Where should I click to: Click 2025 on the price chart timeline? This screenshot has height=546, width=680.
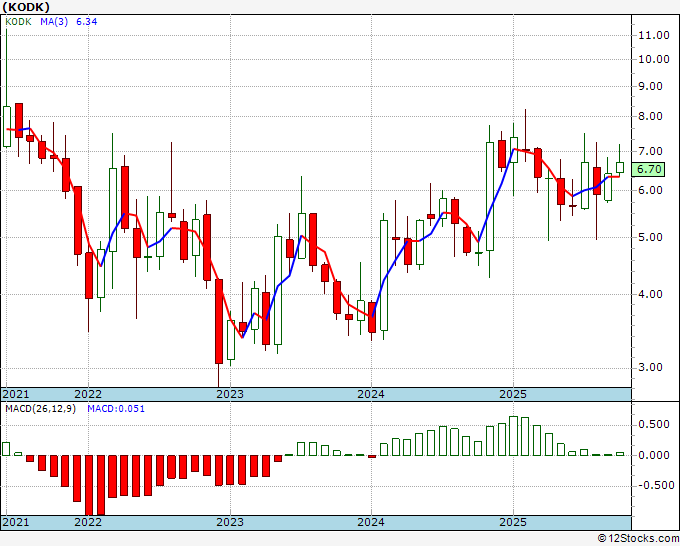coord(513,394)
